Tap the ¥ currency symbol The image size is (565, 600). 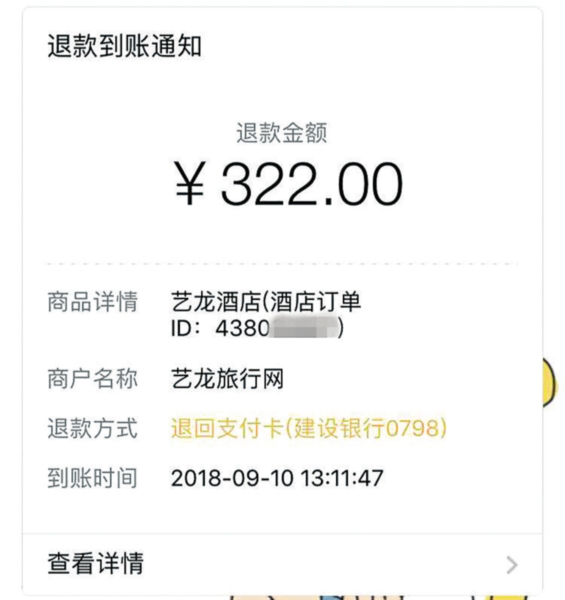pyautogui.click(x=190, y=183)
